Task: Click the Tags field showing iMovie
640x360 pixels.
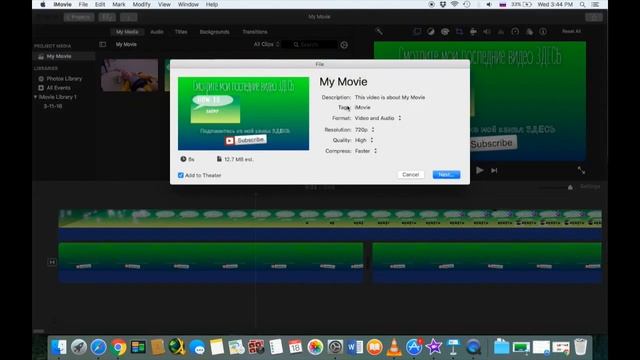Action: [x=363, y=107]
